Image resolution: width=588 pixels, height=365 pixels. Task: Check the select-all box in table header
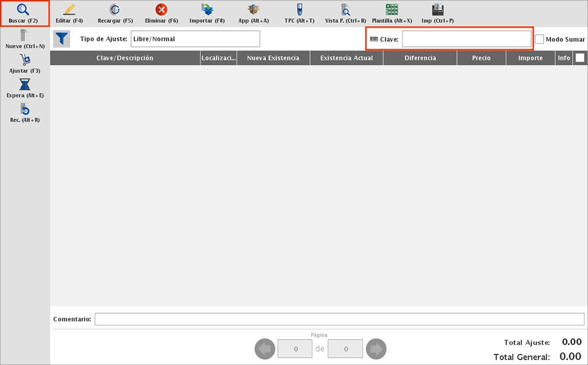click(x=580, y=58)
